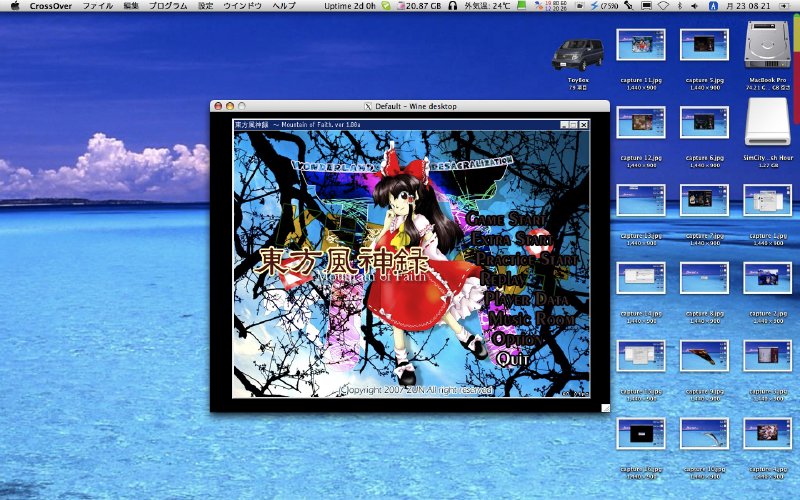Click the 20.87 GB disk space indicator
Image resolution: width=800 pixels, height=500 pixels.
coord(419,6)
